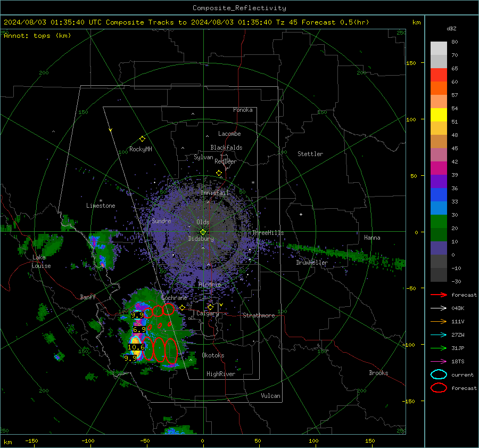Click the yellow 54 dBZ color swatch
This screenshot has height=448, width=479.
pos(439,115)
